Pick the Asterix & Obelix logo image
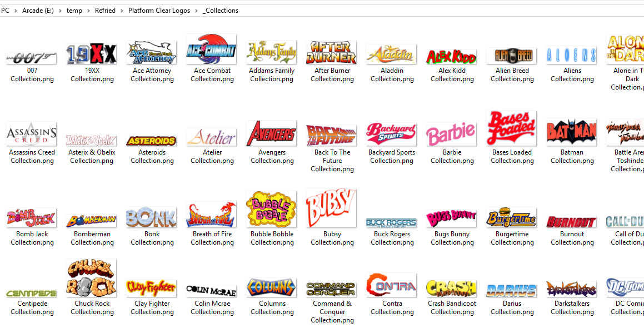This screenshot has width=644, height=328. (91, 140)
